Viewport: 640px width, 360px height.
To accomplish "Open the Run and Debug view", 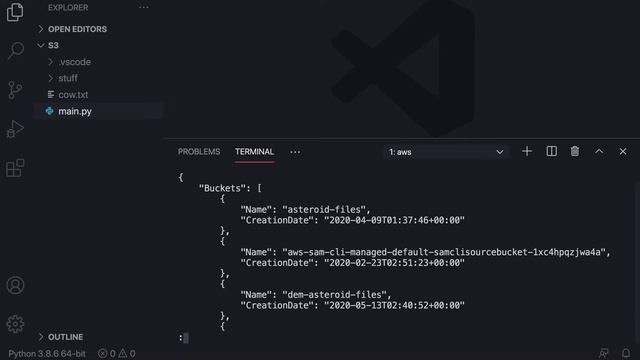I will (x=15, y=129).
